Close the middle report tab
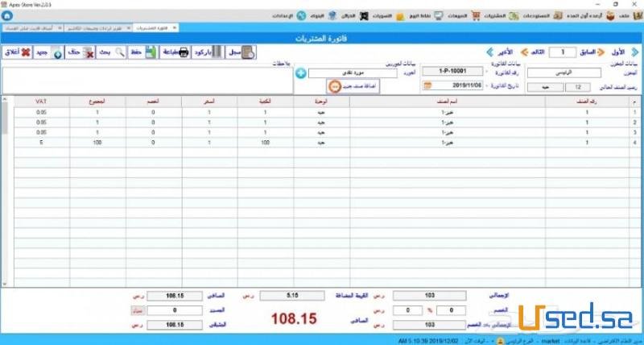Image resolution: width=644 pixels, height=345 pixels. pyautogui.click(x=128, y=28)
